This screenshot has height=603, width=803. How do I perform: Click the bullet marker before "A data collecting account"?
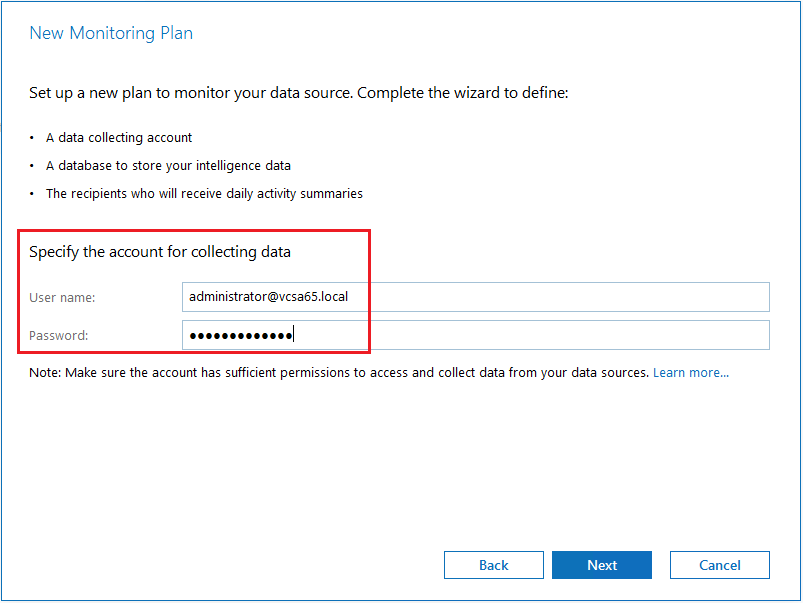(32, 137)
